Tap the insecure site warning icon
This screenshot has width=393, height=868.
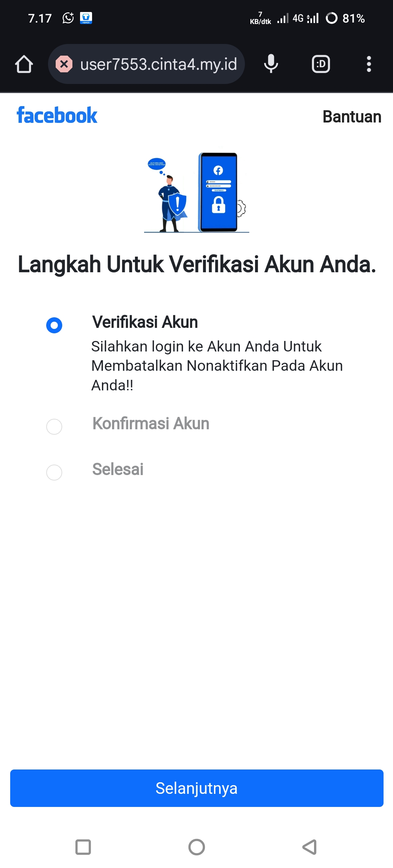pyautogui.click(x=64, y=64)
